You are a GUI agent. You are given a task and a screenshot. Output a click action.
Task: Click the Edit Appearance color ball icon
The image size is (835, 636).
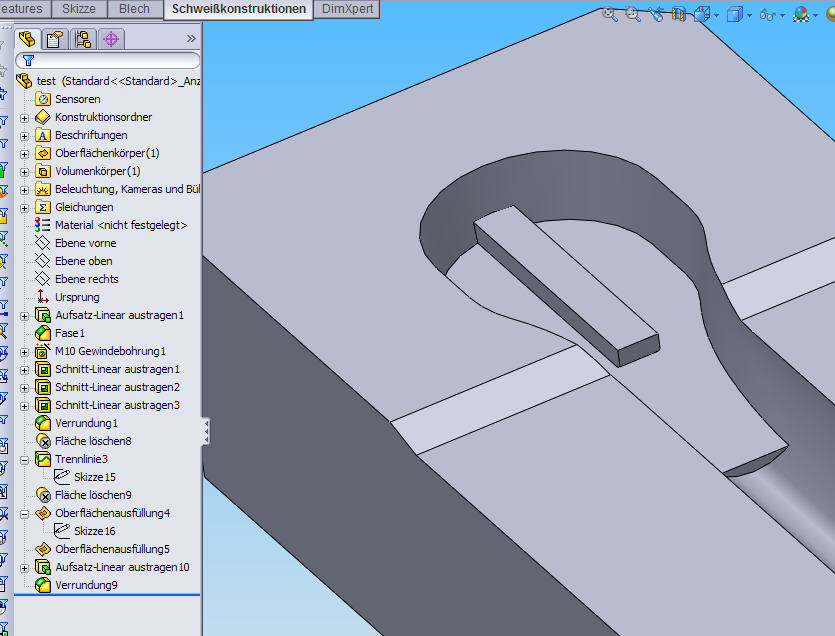[x=800, y=14]
